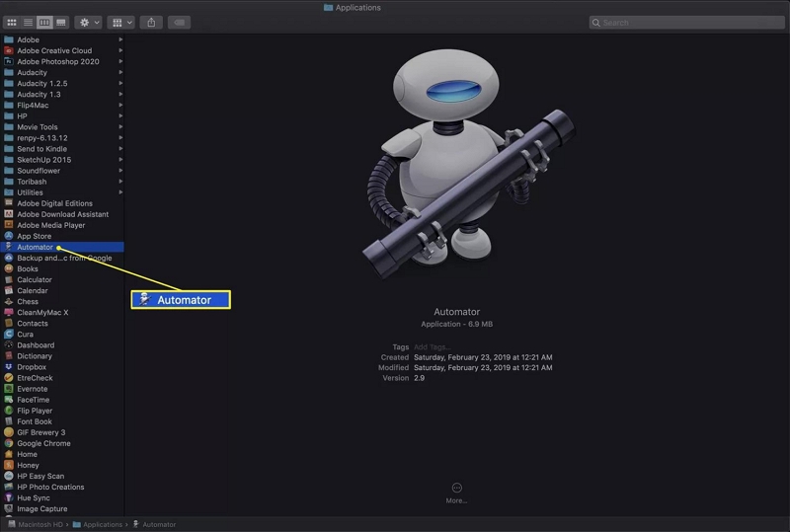Viewport: 790px width, 532px height.
Task: Select the Google Chrome icon
Action: pos(9,443)
